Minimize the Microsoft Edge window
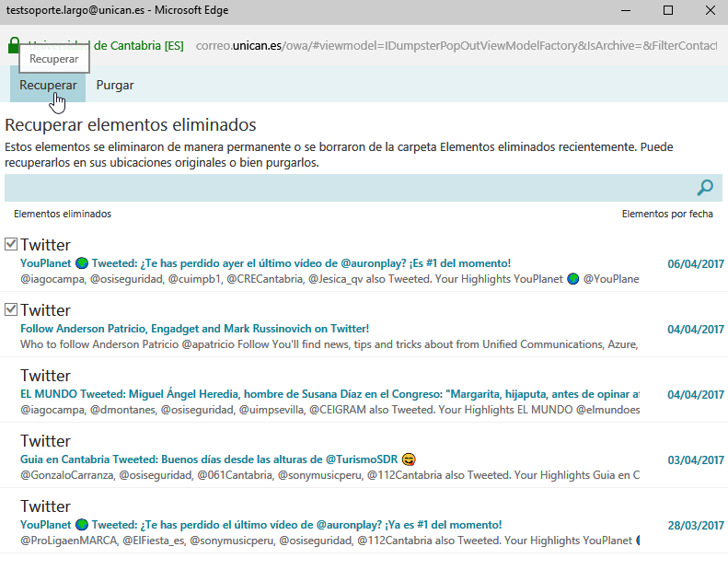Image resolution: width=728 pixels, height=570 pixels. pyautogui.click(x=626, y=10)
